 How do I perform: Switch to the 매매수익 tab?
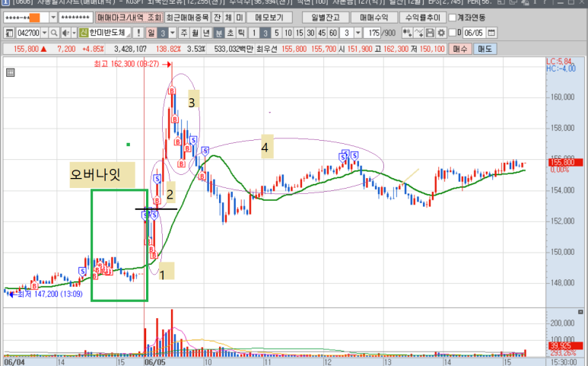[373, 18]
